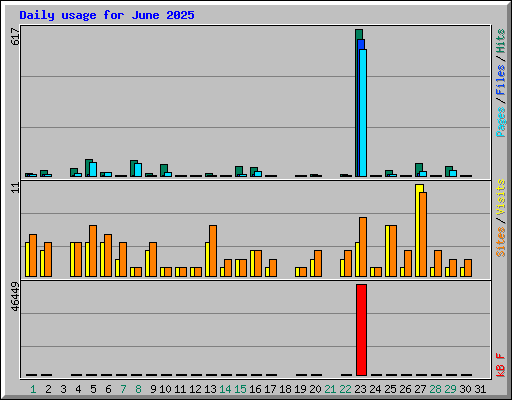Click day label 9 on x-axis

[153, 389]
